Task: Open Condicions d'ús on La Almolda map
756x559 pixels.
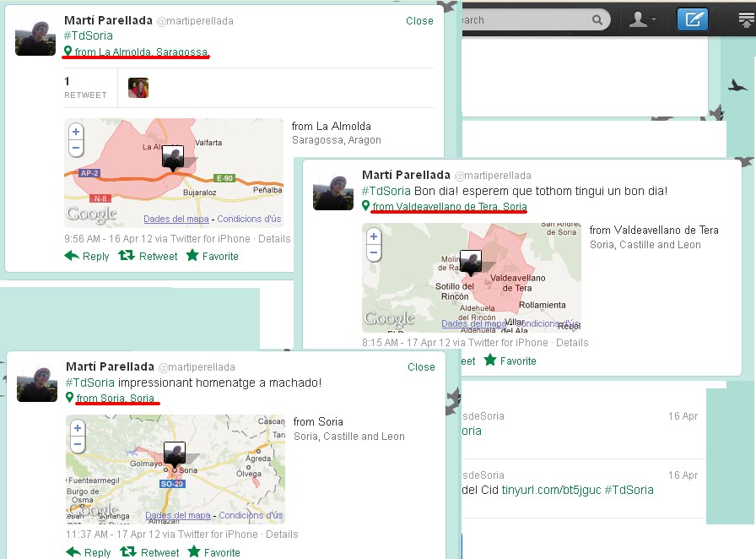Action: (x=249, y=219)
